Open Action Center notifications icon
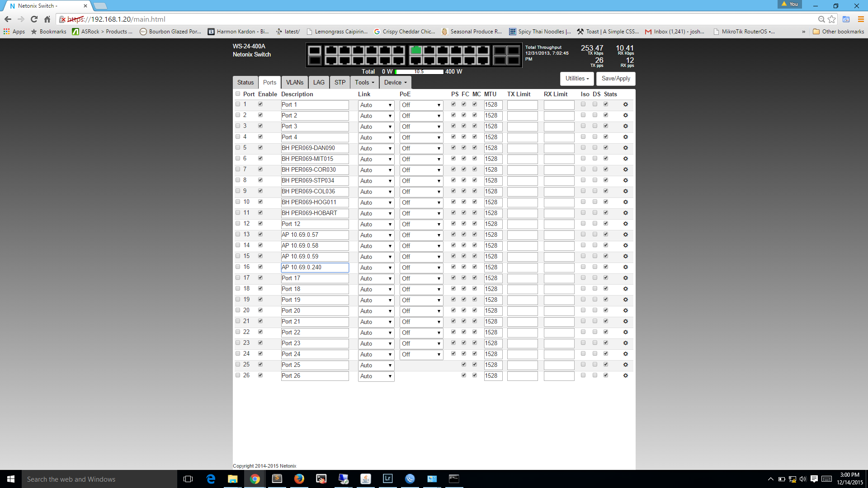Viewport: 868px width, 488px height. click(814, 479)
